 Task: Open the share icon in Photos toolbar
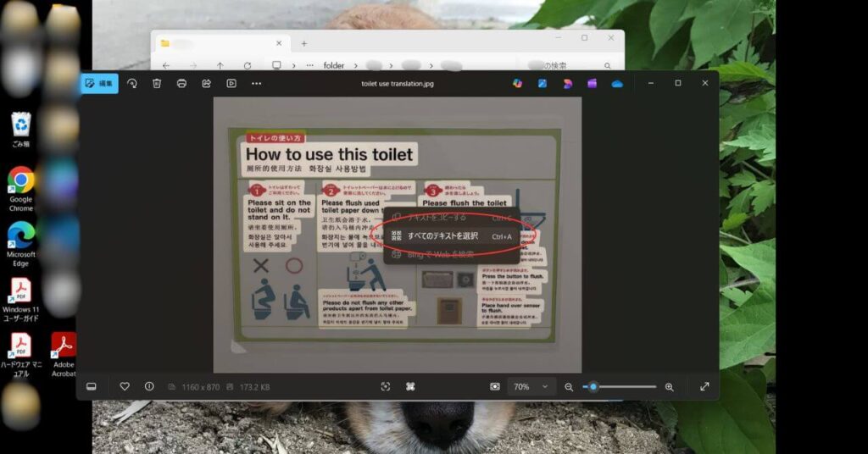click(206, 83)
